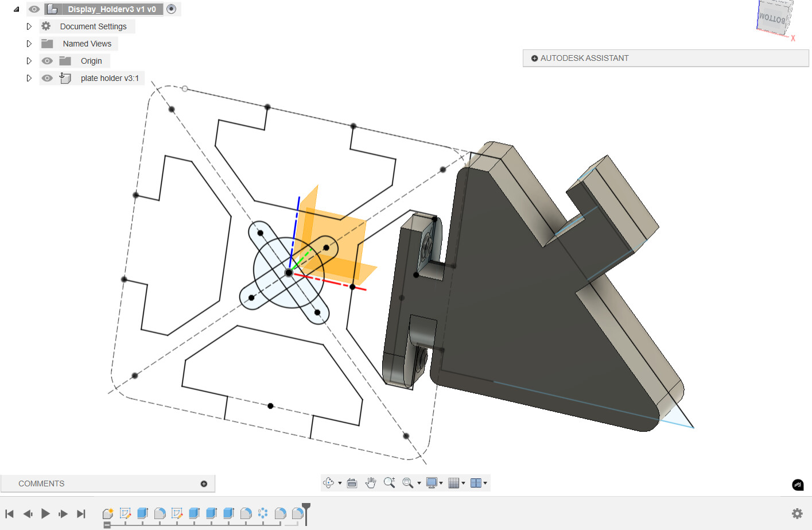Hide the plate holder v3:1 component

[47, 78]
